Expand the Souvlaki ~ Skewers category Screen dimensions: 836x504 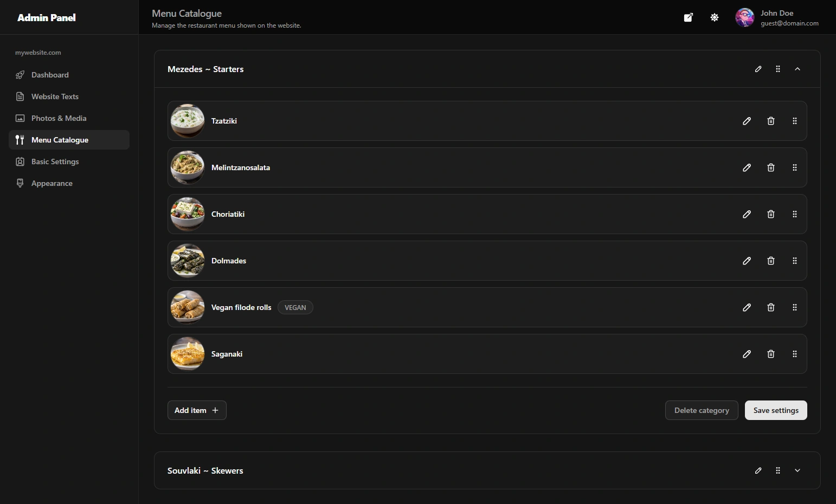797,470
